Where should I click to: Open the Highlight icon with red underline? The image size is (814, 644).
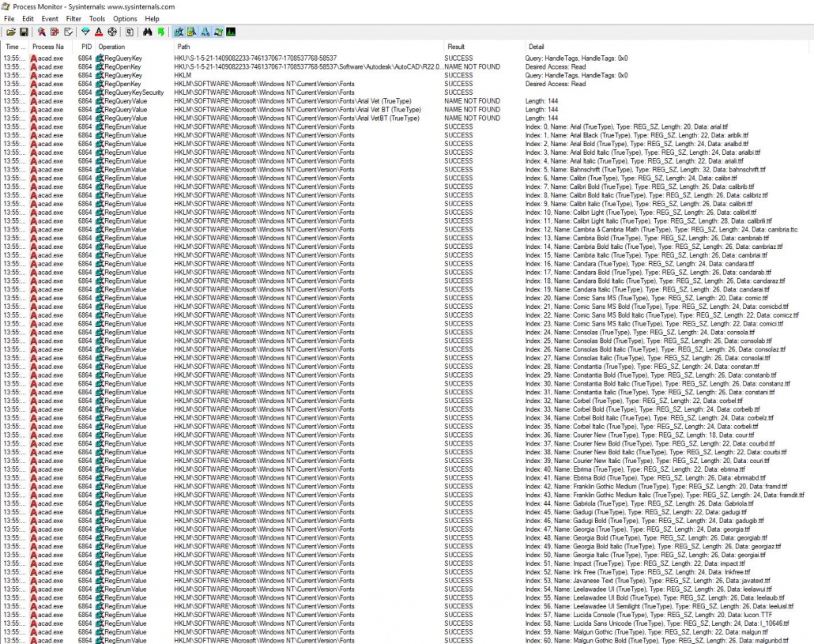click(x=99, y=32)
